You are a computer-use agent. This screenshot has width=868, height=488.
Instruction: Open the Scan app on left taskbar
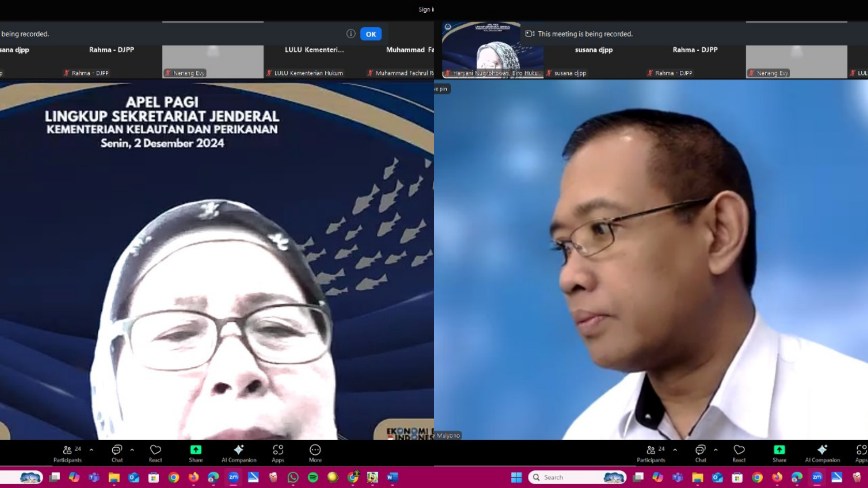point(253,477)
